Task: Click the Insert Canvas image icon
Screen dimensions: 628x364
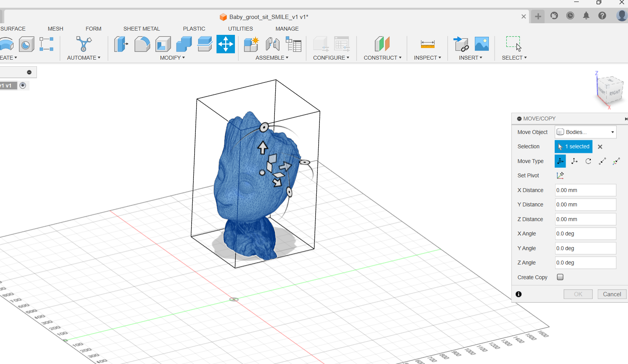Action: click(482, 44)
